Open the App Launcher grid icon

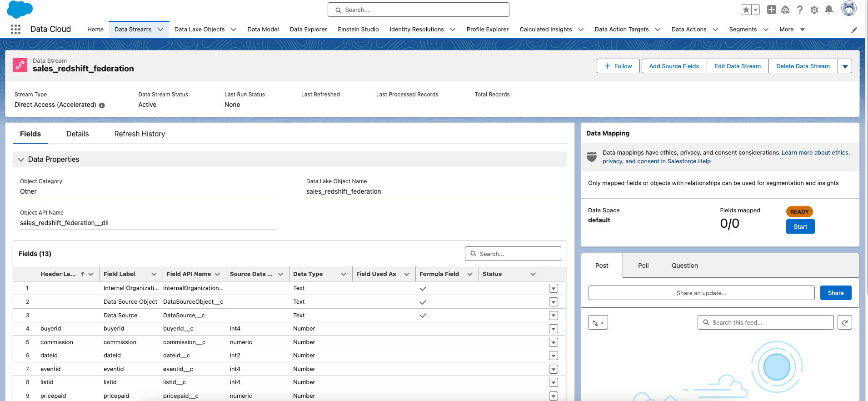pos(15,29)
